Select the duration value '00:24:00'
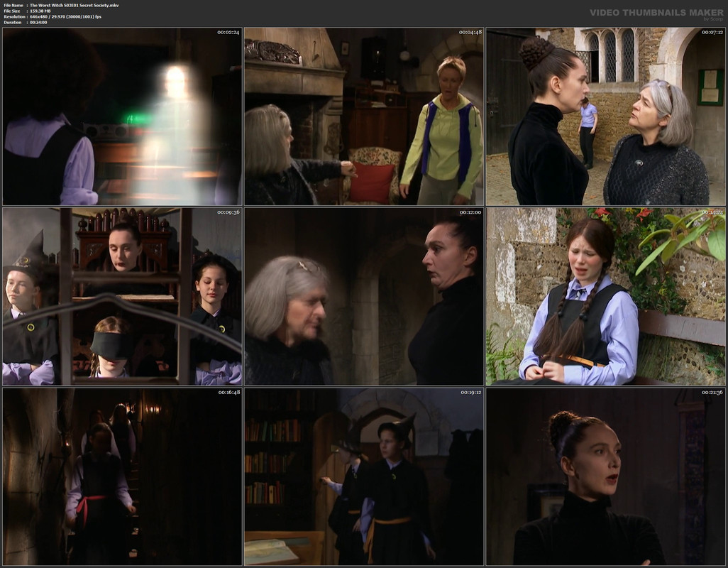Screen dimensions: 728x568 [x=38, y=22]
